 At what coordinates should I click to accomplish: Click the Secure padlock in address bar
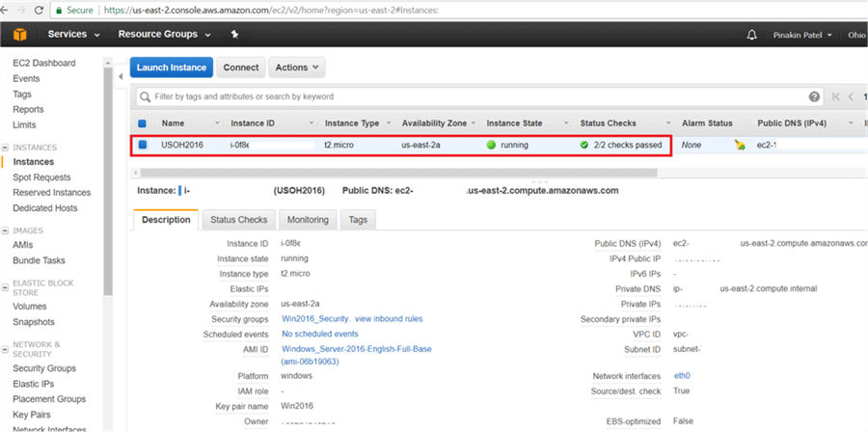tap(59, 10)
